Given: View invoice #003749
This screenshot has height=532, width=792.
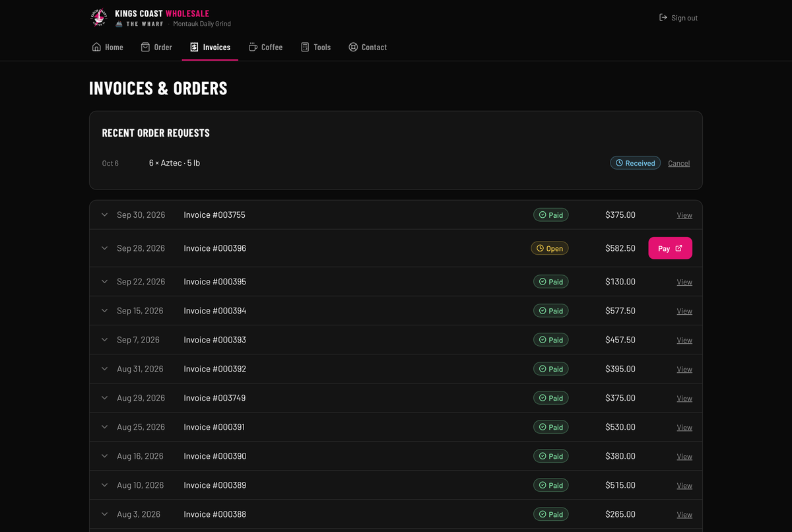Looking at the screenshot, I should pos(684,398).
